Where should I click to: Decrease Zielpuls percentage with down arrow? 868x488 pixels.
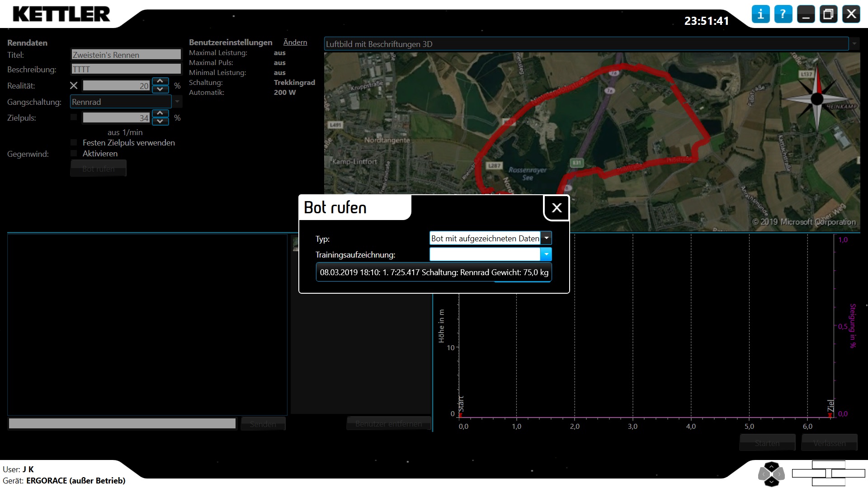coord(160,122)
